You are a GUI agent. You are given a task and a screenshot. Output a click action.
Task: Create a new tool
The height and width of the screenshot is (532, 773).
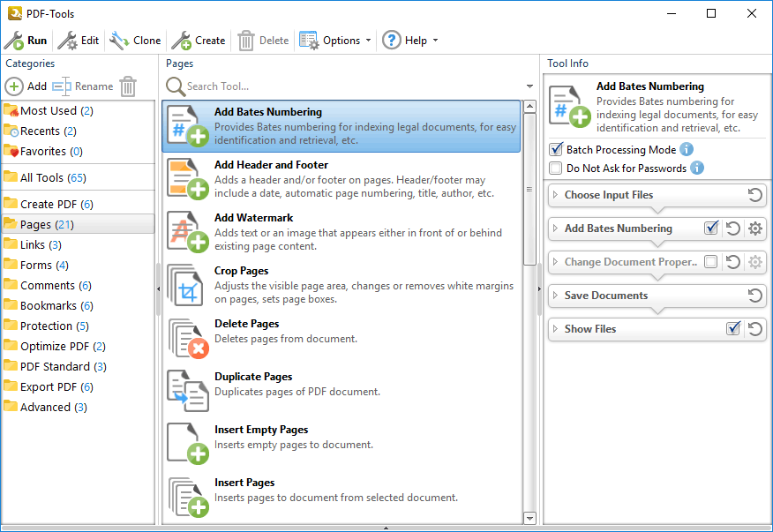pyautogui.click(x=199, y=41)
